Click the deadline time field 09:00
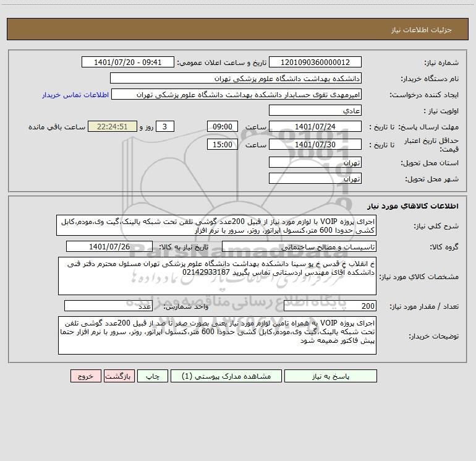The height and width of the screenshot is (461, 476). [x=223, y=126]
